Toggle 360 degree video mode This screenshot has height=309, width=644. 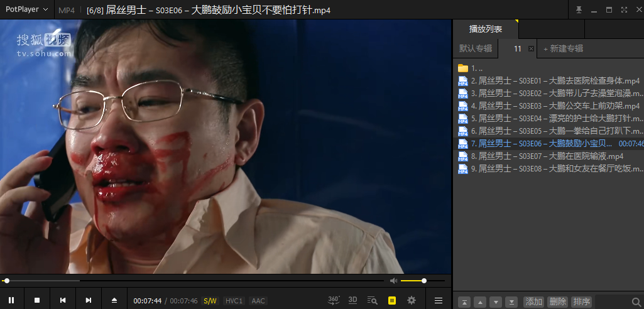pos(334,300)
